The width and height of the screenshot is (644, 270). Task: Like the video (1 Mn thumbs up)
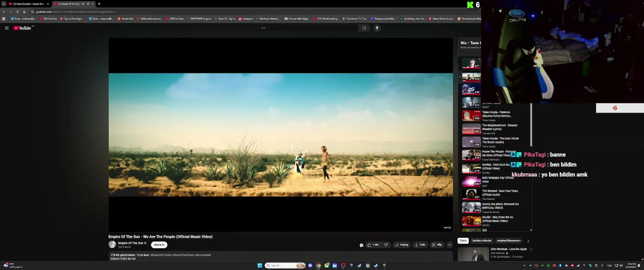pyautogui.click(x=373, y=245)
